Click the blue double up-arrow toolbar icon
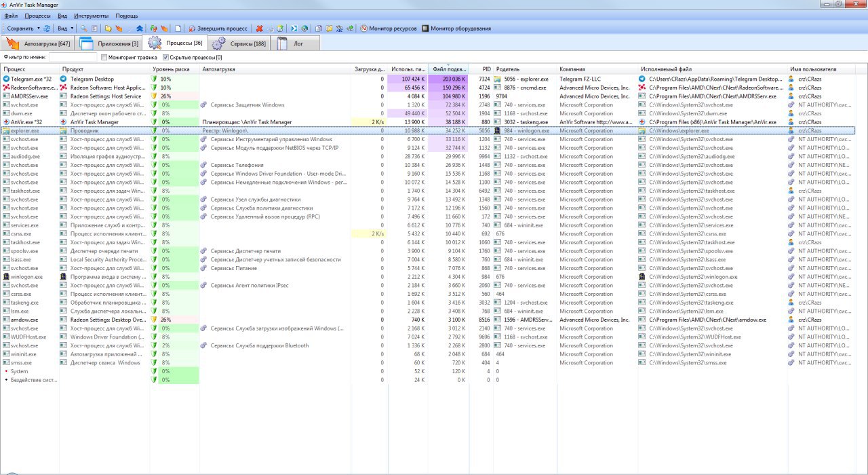Screen dimensions: 868x475 tap(140, 28)
